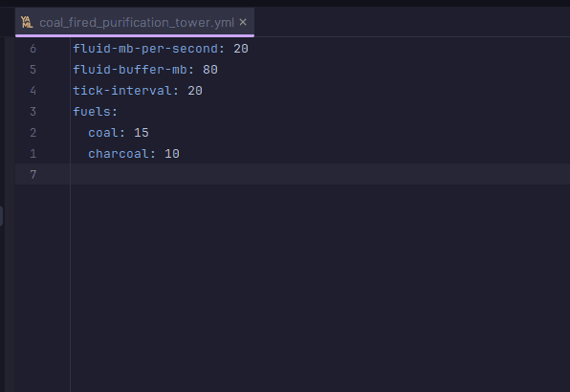
Task: Place the cursor on the fuels: key
Action: (96, 112)
